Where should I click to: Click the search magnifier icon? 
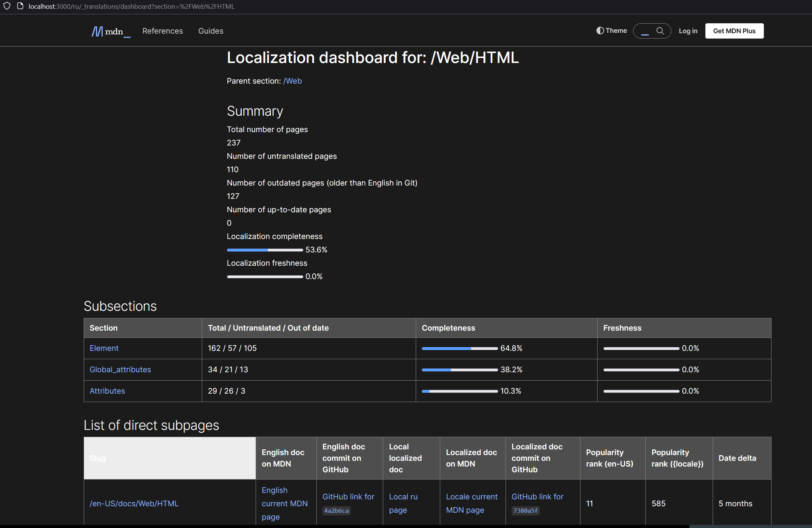point(660,31)
